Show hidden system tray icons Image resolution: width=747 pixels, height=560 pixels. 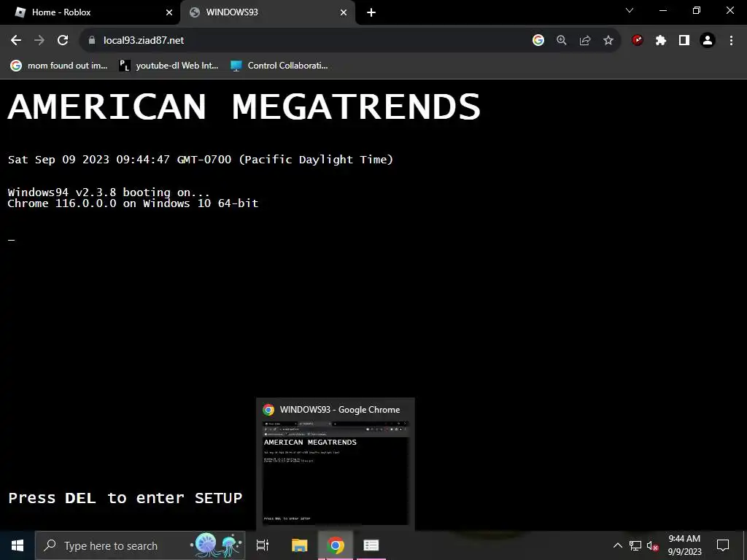[x=618, y=545]
